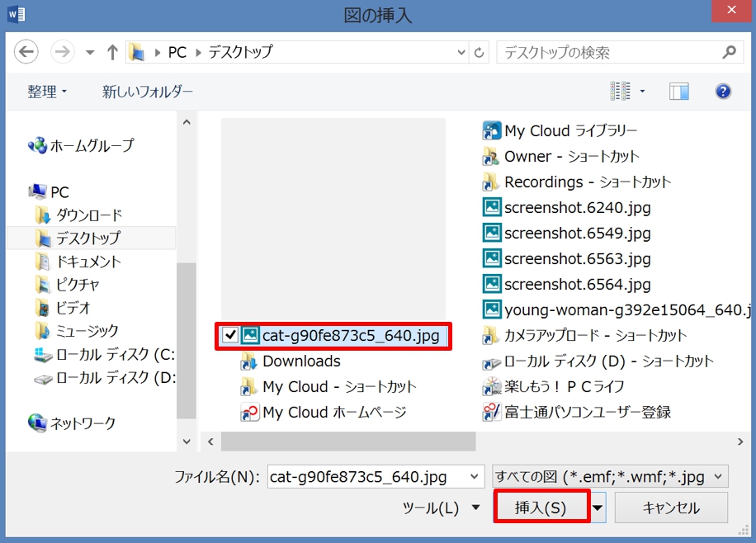
Task: Open ドキュメント in the navigation pane
Action: 78,262
